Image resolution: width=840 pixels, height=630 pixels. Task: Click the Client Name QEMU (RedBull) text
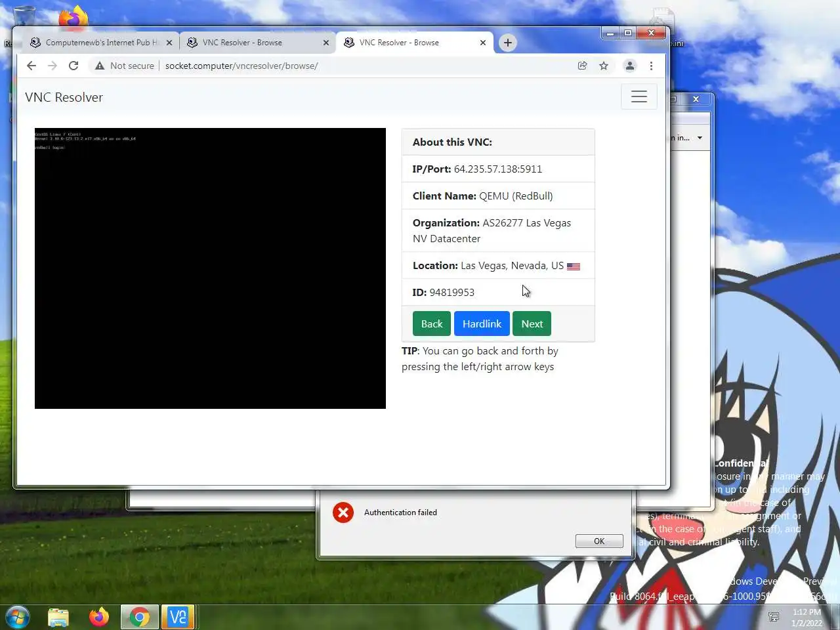pyautogui.click(x=483, y=196)
